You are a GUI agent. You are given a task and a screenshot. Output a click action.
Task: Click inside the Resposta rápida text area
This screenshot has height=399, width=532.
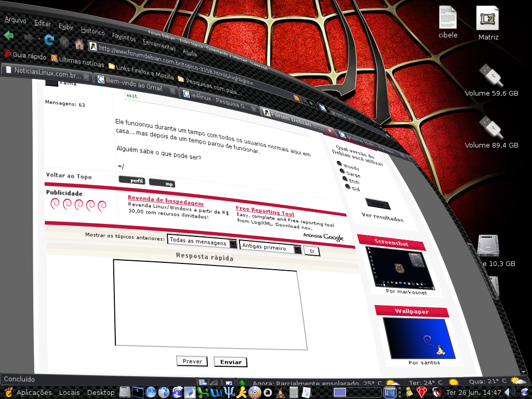point(210,304)
